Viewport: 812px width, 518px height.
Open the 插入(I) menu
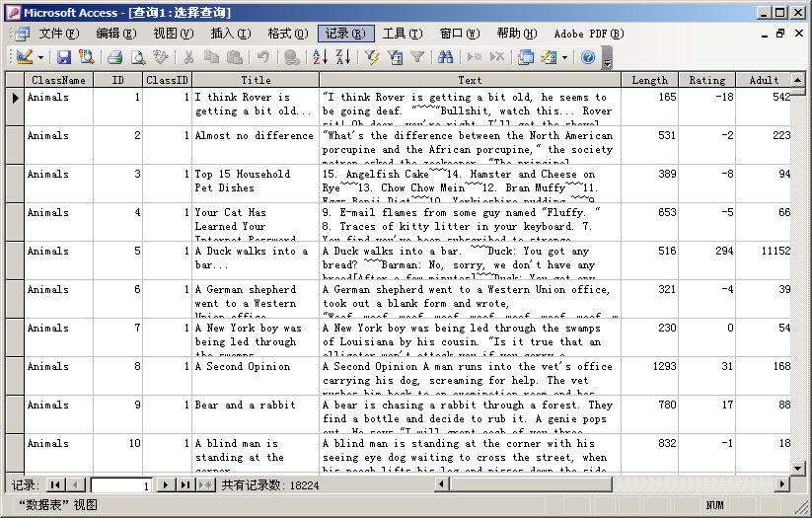tap(231, 34)
